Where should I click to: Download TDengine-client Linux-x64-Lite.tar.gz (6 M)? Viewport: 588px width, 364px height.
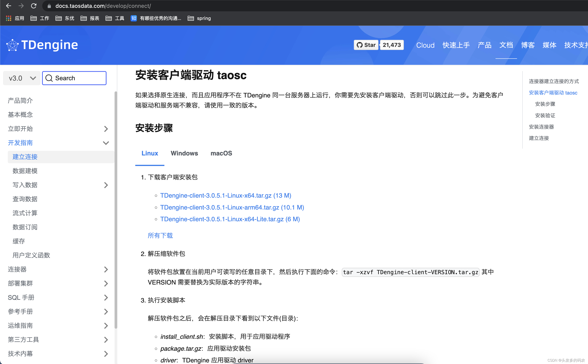(x=230, y=219)
